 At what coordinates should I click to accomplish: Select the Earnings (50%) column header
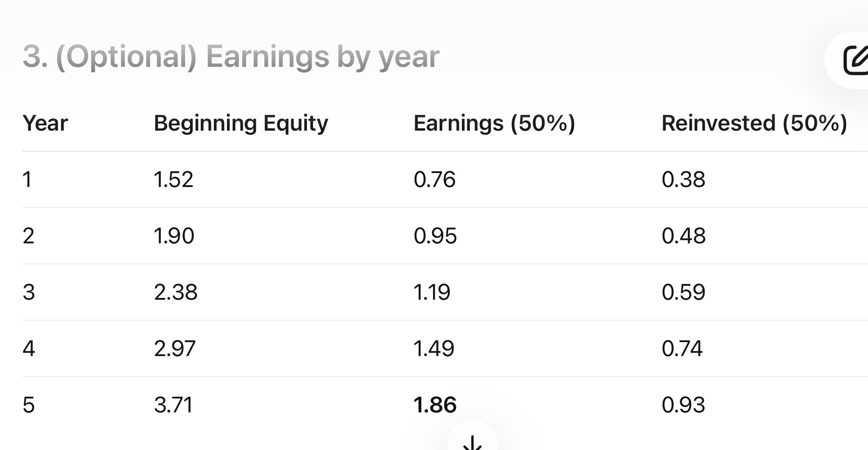coord(494,123)
